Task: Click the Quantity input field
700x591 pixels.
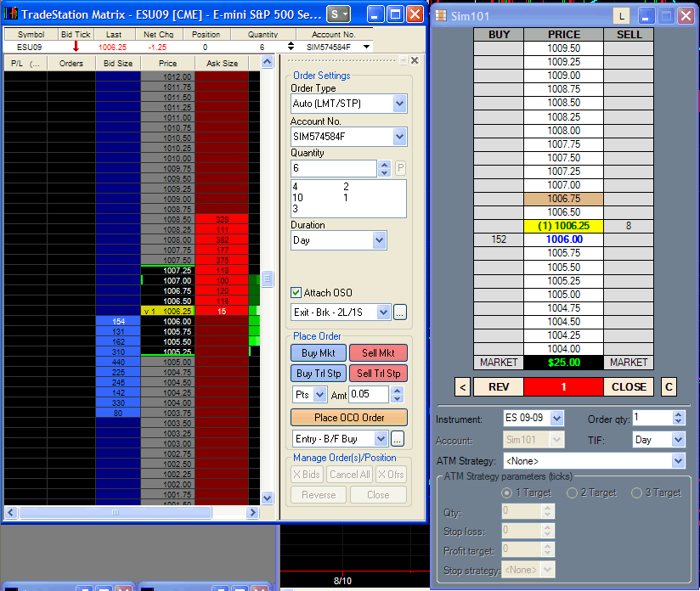Action: (x=334, y=168)
